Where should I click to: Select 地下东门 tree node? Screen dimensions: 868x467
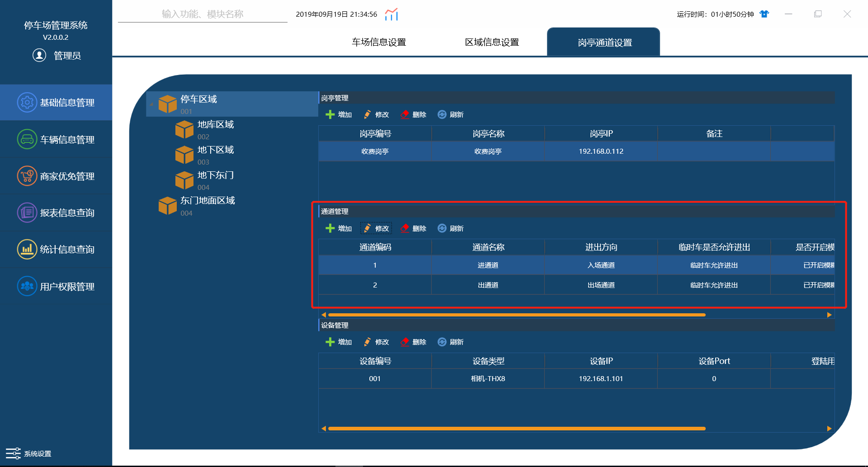215,175
